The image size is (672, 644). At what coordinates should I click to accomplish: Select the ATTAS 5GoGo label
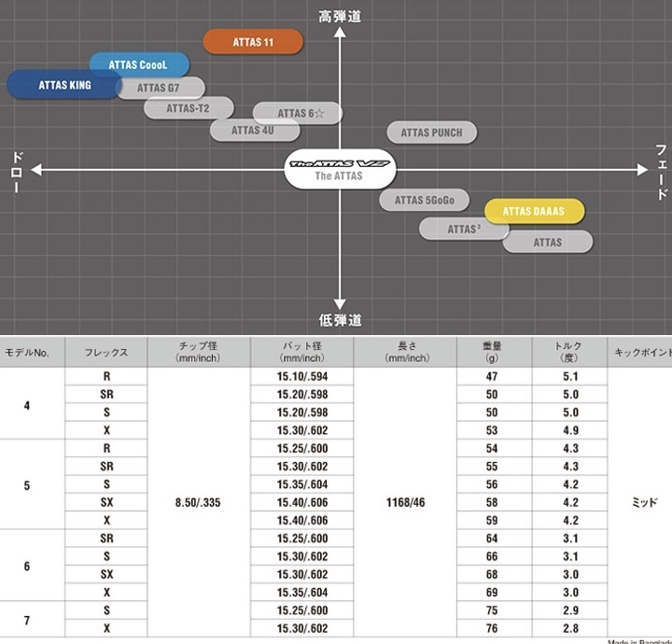425,200
